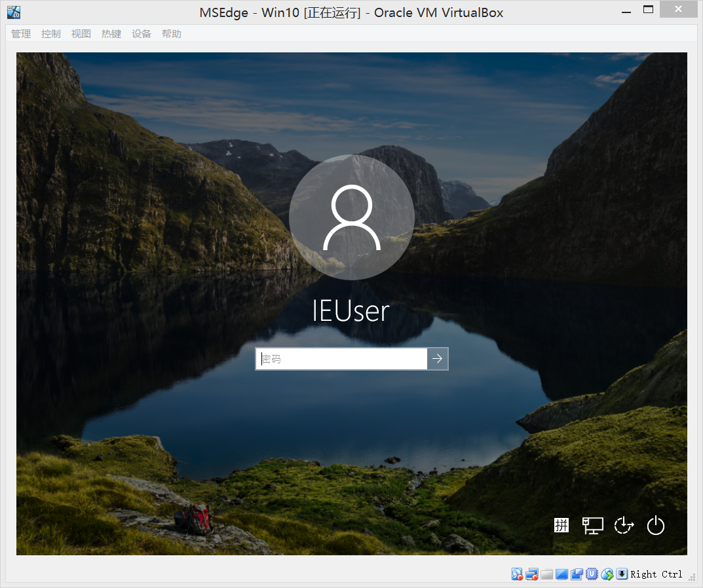
Task: Click the IEUser username label
Action: (x=351, y=310)
